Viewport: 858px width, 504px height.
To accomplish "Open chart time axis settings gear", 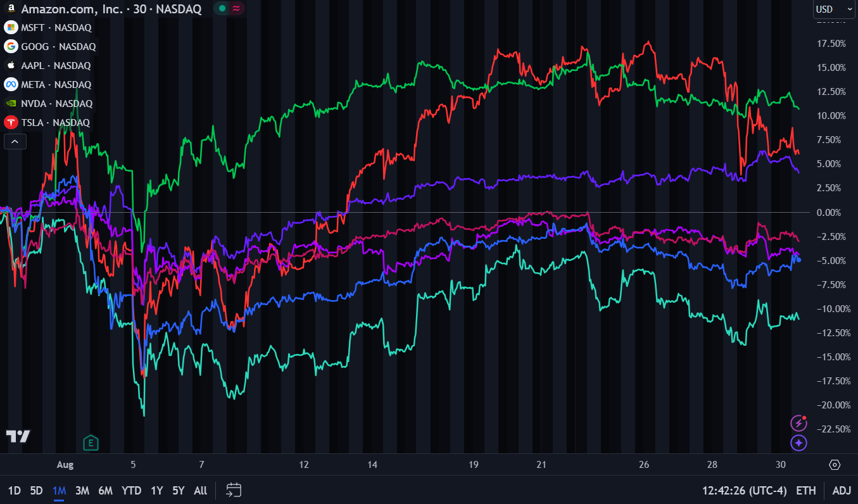I will point(835,465).
